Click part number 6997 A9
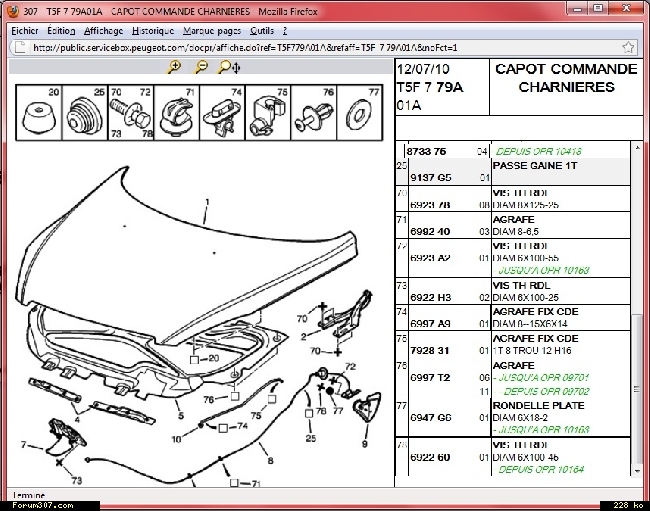The height and width of the screenshot is (511, 650). coord(430,324)
